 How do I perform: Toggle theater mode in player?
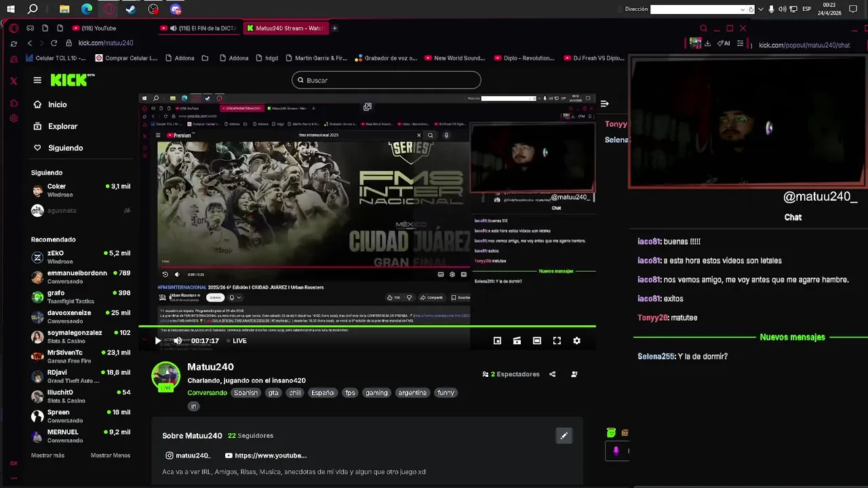(x=537, y=341)
